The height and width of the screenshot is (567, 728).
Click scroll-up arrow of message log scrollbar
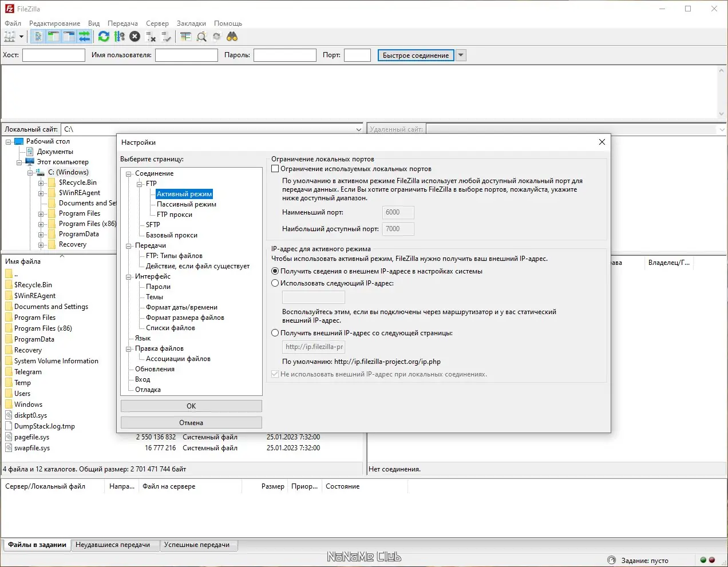722,70
